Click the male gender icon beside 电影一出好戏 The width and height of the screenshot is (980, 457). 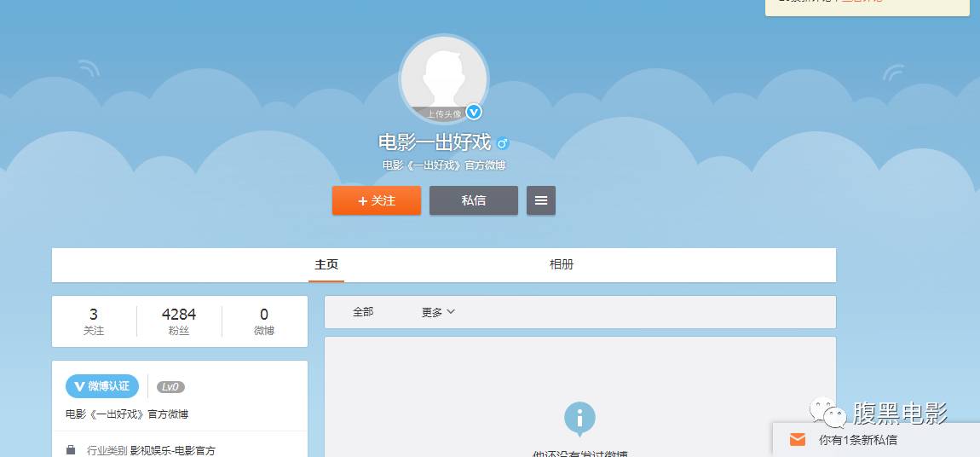(x=503, y=144)
